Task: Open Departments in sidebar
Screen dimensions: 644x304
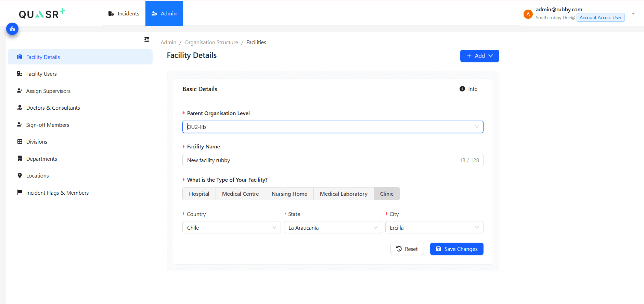Action: pos(80,159)
